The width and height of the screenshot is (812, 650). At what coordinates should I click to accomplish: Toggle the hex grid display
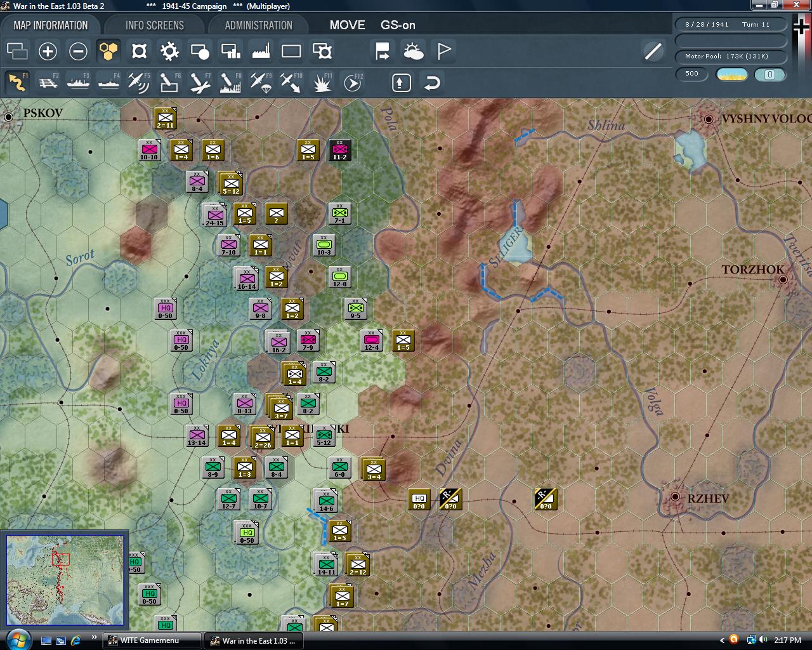(x=108, y=51)
